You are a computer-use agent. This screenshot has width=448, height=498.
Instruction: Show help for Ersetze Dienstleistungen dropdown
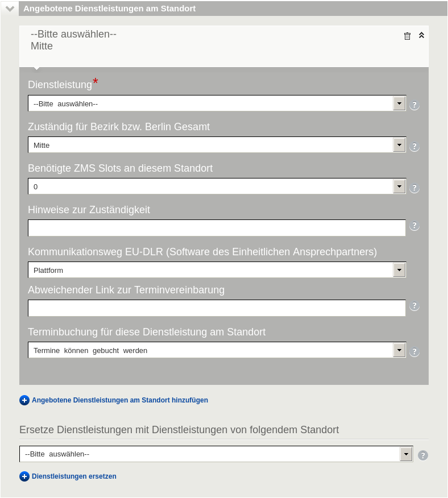coord(422,455)
